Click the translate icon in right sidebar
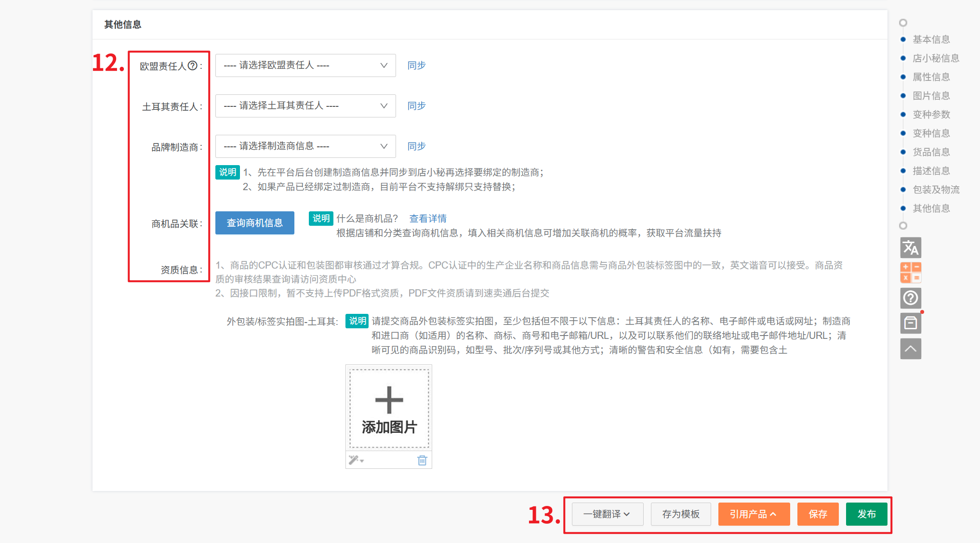 point(910,248)
